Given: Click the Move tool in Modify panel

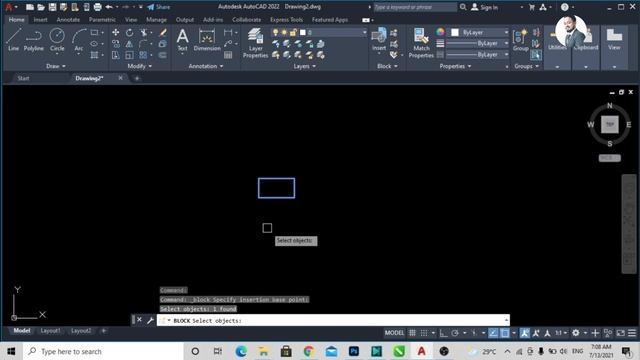Looking at the screenshot, I should 116,32.
